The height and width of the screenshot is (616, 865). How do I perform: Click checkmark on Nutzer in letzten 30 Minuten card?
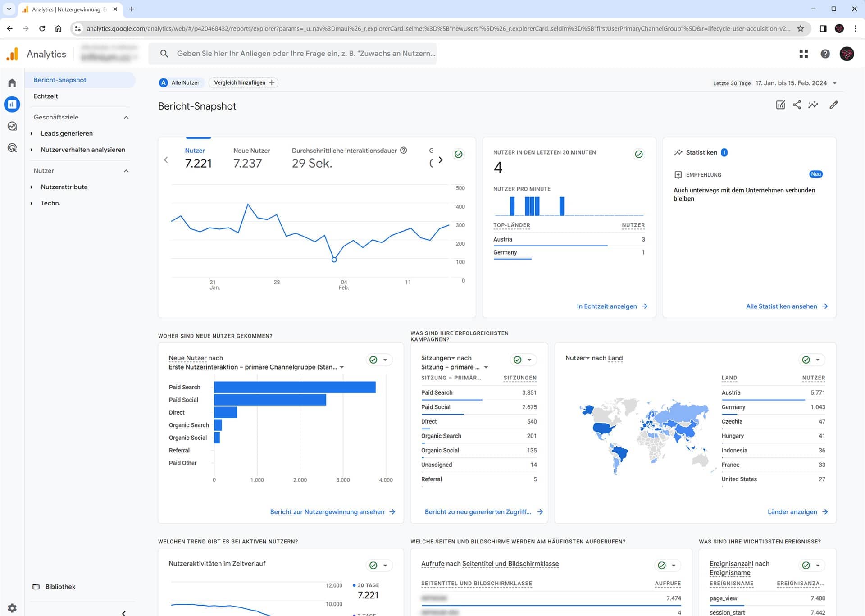click(x=639, y=154)
